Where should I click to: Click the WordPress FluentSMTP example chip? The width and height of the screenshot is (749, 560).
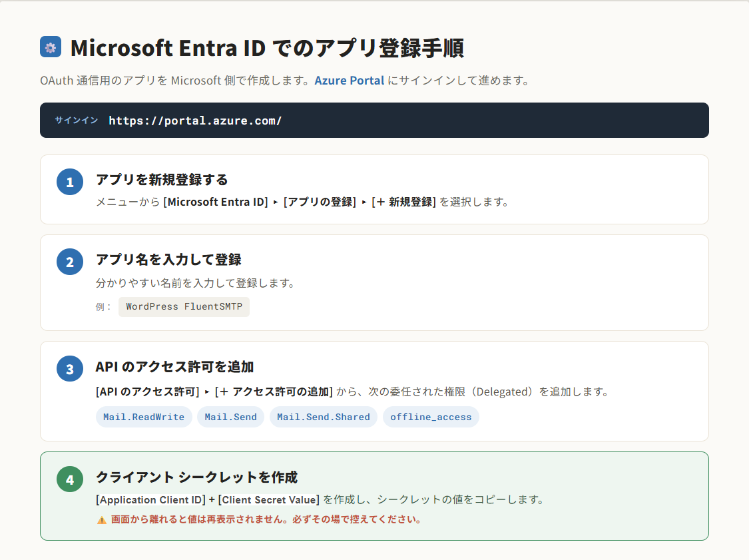pos(184,307)
